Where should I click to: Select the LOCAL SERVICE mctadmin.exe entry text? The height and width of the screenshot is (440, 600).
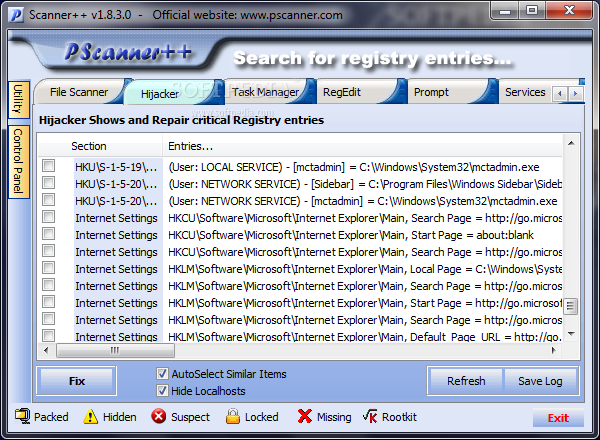click(354, 167)
